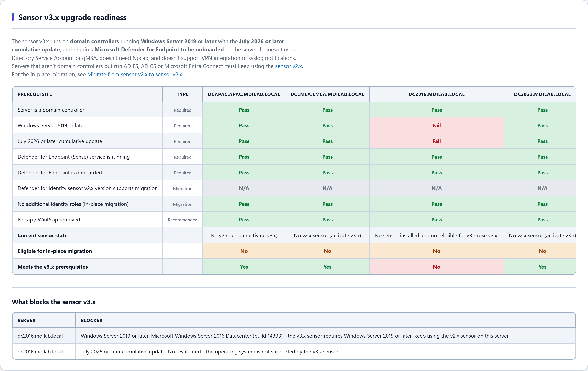Click DC2016 'No' in-place migration cell
The image size is (588, 371).
437,251
